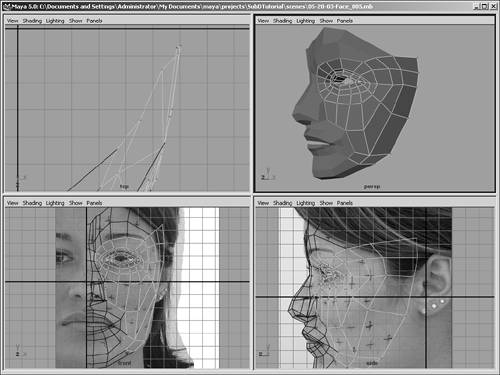The image size is (500, 375).
Task: Open Show menu in side viewport
Action: pos(326,203)
